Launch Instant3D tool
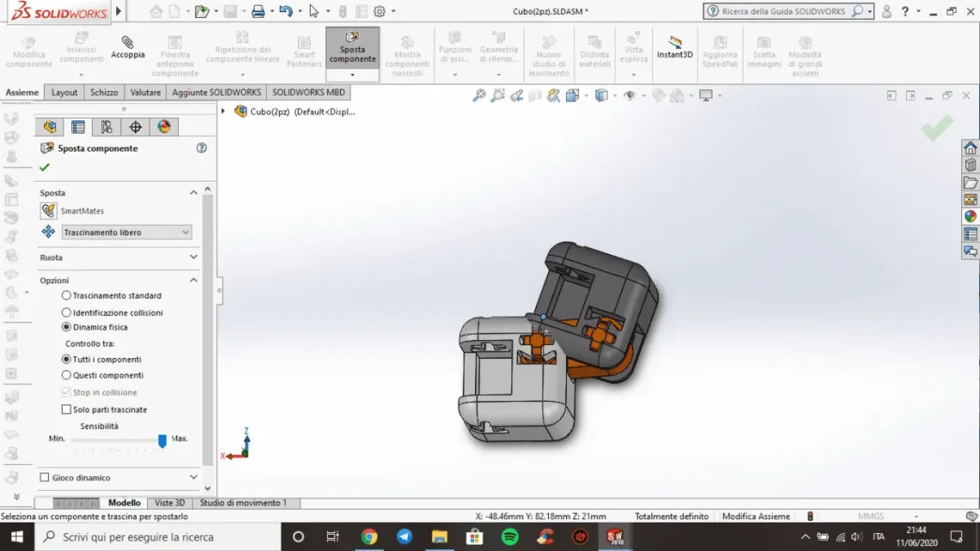980x551 pixels. 675,47
